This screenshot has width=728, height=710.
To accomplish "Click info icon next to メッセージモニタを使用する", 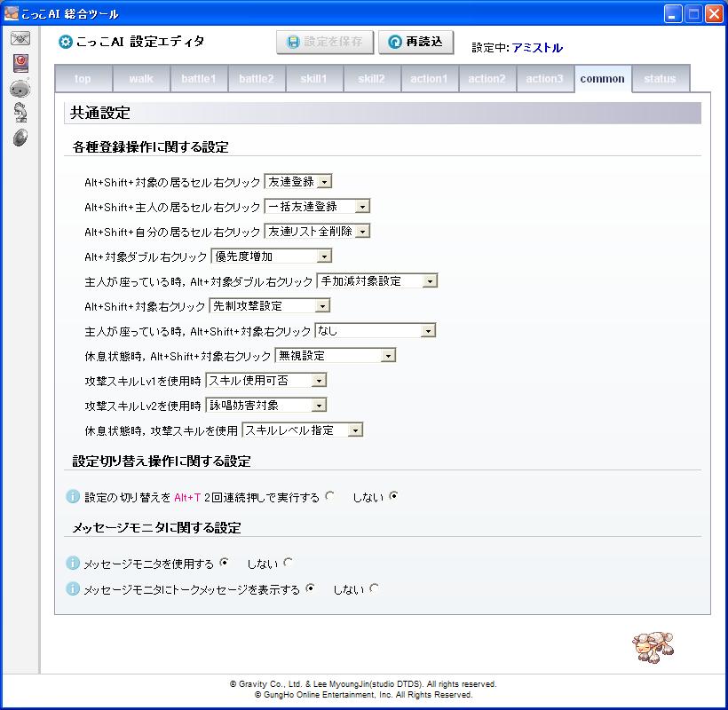I will tap(74, 563).
